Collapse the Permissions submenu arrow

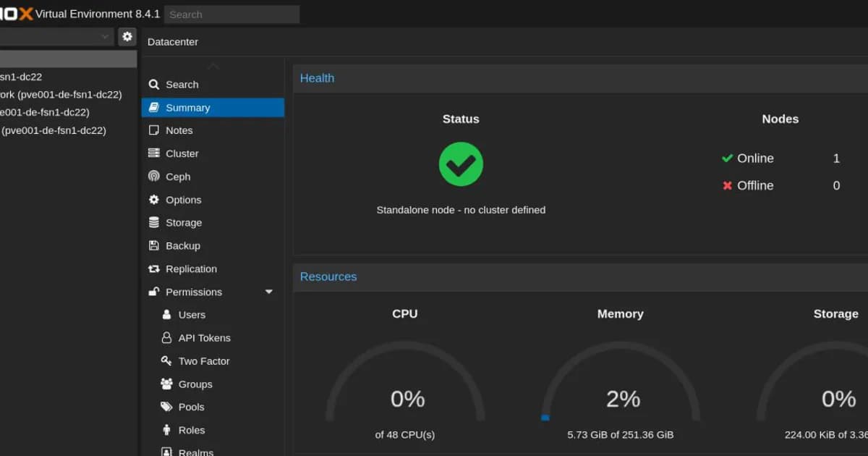(x=269, y=292)
